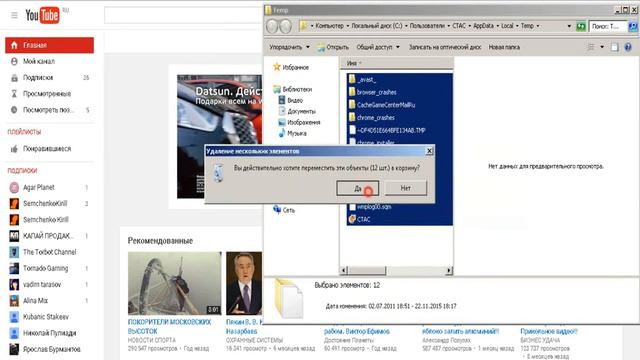Select the _avast_ folder

click(362, 80)
